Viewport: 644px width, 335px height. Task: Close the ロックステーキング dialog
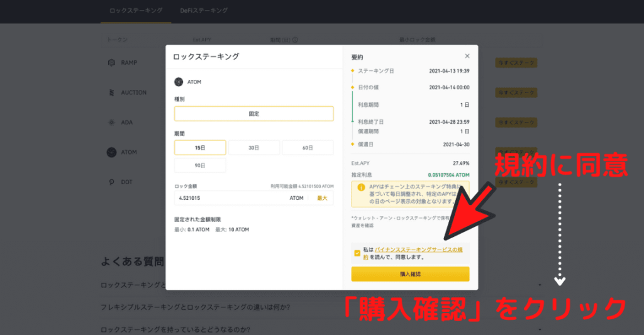[x=467, y=56]
